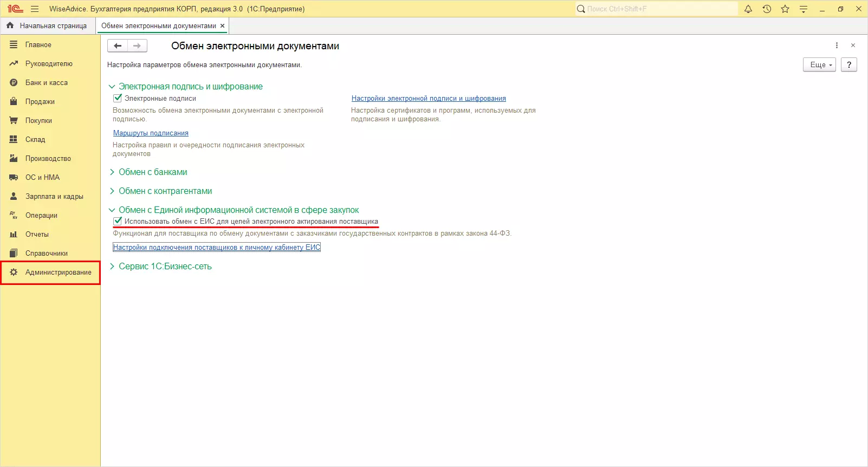The image size is (868, 467).
Task: Expand the Обмен с банками section
Action: [x=112, y=172]
